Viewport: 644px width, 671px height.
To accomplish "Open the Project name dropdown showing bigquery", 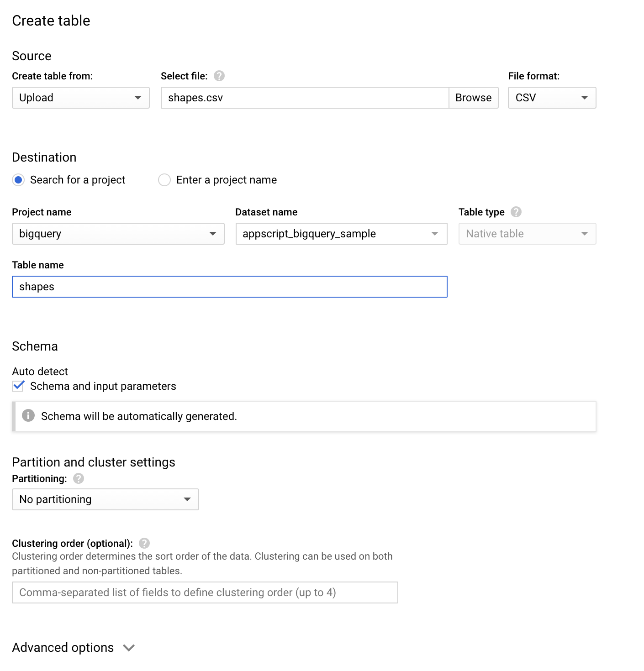I will [118, 234].
